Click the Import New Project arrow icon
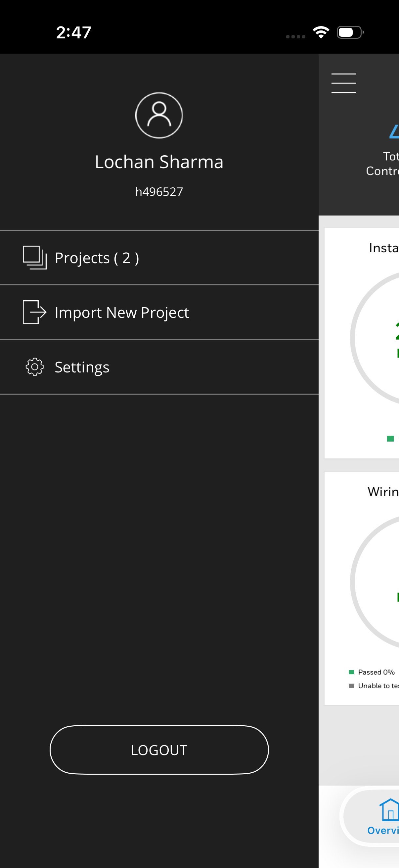The image size is (399, 868). point(34,313)
